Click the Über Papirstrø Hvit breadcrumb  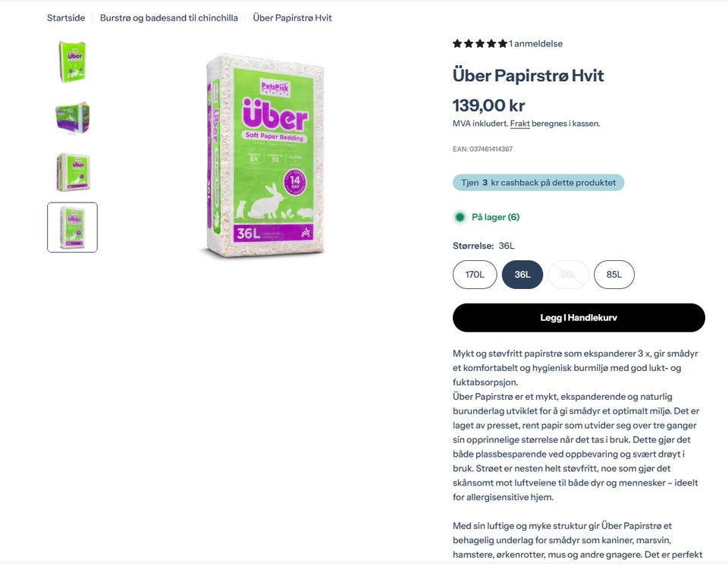click(x=293, y=17)
